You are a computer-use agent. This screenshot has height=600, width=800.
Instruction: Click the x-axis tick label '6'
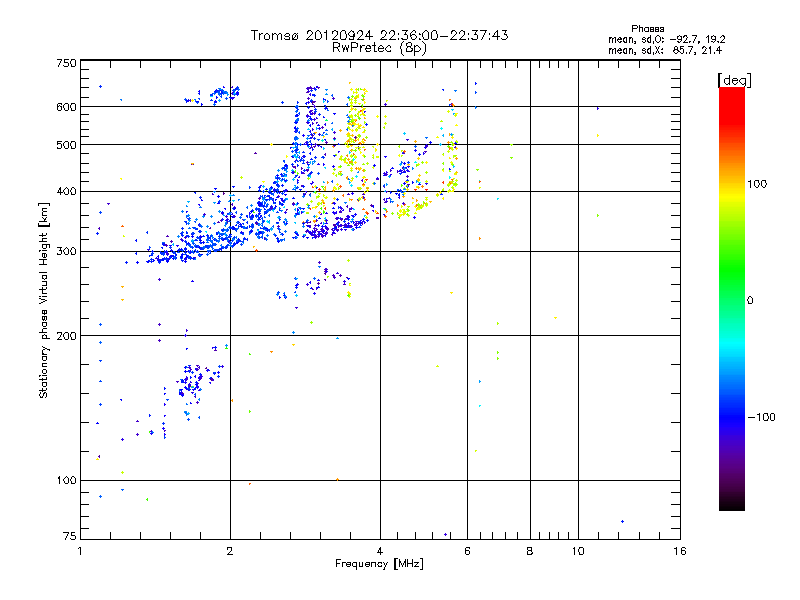click(467, 551)
